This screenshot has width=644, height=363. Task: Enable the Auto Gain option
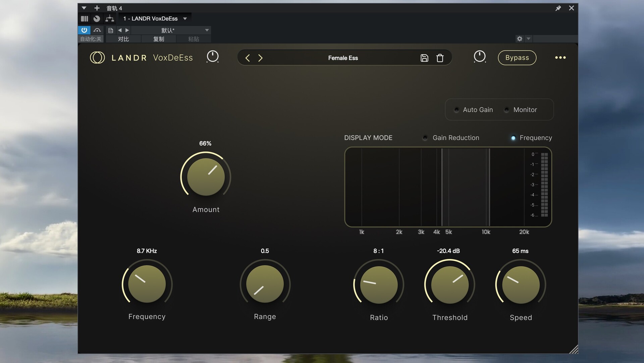tap(457, 110)
